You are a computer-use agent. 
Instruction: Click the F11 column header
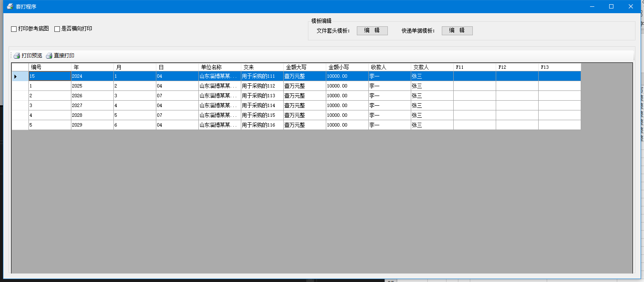pyautogui.click(x=475, y=67)
